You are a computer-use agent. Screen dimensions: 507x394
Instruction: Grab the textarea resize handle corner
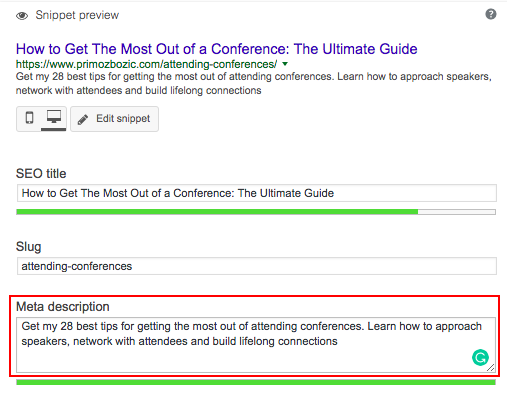coord(490,368)
